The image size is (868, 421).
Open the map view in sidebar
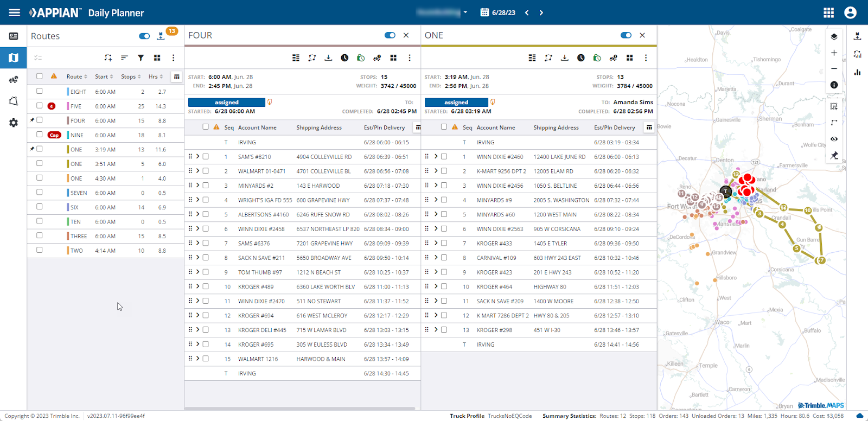click(x=14, y=58)
